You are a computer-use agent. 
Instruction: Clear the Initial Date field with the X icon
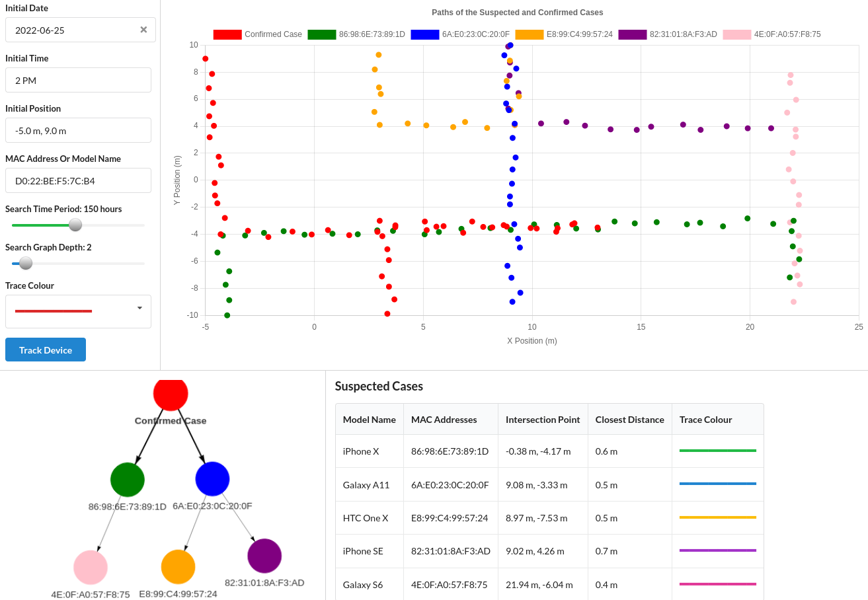[143, 30]
